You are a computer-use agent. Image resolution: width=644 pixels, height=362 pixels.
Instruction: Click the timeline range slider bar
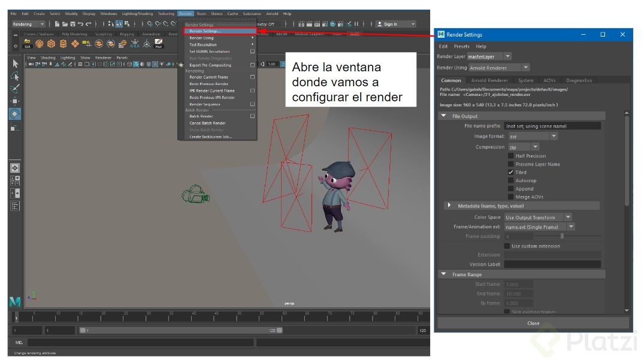180,330
